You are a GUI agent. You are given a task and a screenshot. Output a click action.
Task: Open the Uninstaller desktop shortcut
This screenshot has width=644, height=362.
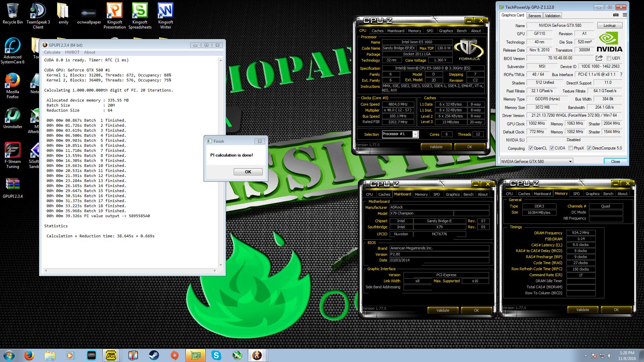click(x=13, y=118)
